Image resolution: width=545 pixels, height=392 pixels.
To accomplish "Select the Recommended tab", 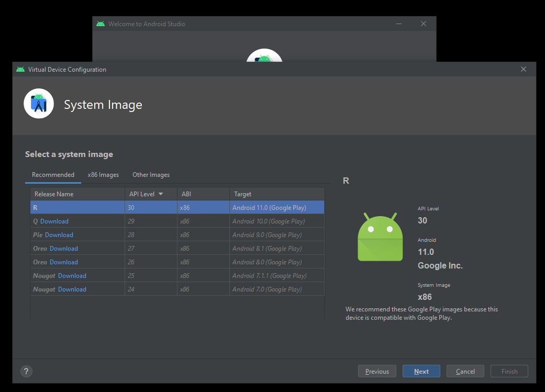I will click(x=53, y=175).
